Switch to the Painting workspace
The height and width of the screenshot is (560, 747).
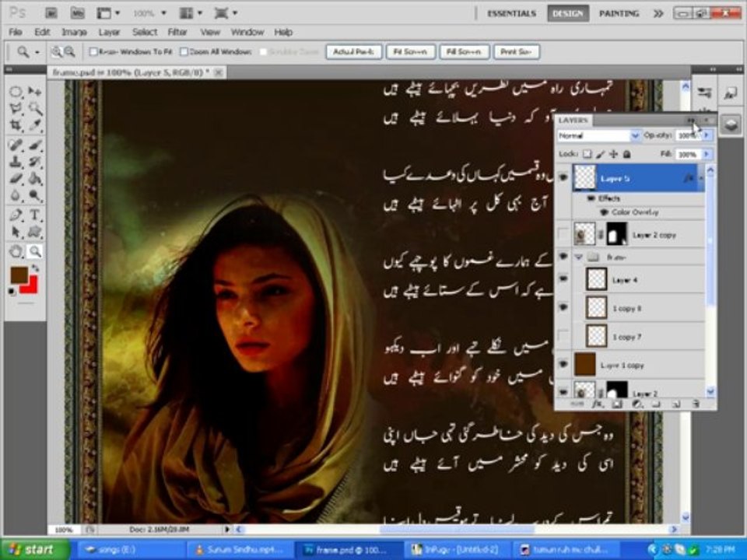[x=619, y=13]
